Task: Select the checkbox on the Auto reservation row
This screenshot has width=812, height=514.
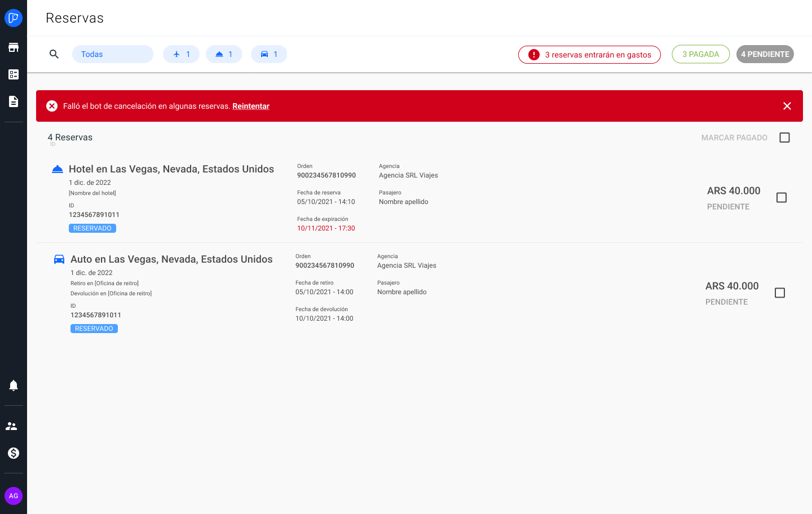Action: 780,293
